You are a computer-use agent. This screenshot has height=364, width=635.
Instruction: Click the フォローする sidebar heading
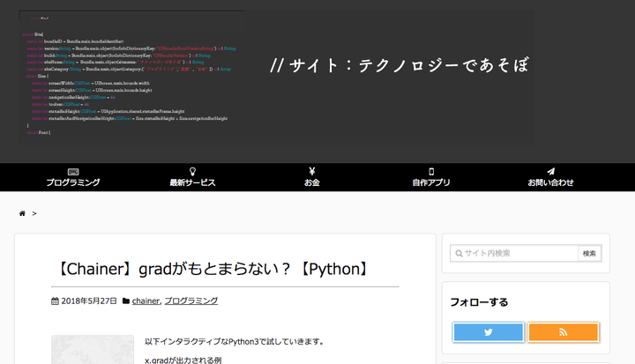tap(479, 301)
